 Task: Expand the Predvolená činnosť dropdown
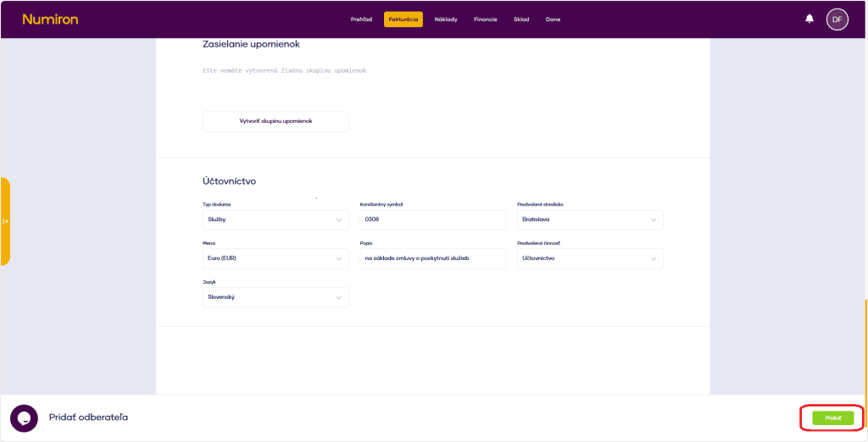click(x=590, y=258)
